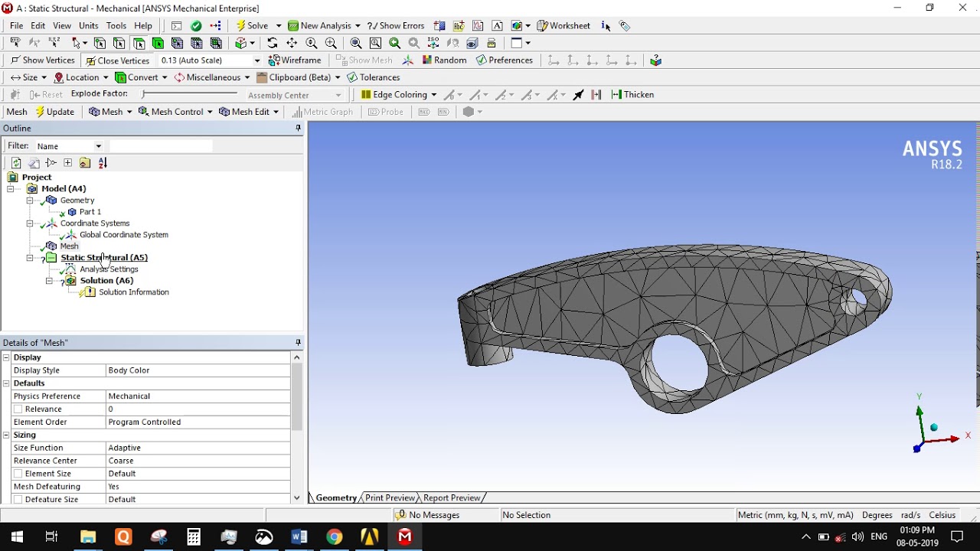Screen dimensions: 980x551
Task: Collapse the Solution (A6) tree node
Action: click(49, 281)
